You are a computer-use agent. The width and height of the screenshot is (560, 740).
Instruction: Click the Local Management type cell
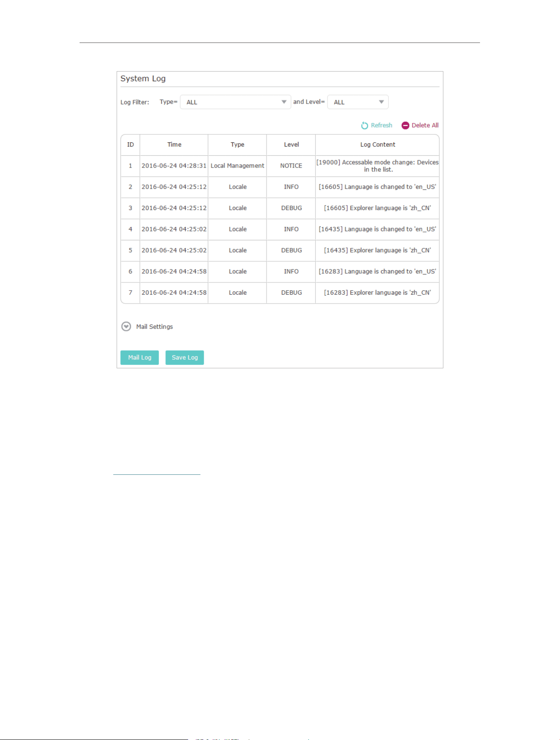(237, 166)
